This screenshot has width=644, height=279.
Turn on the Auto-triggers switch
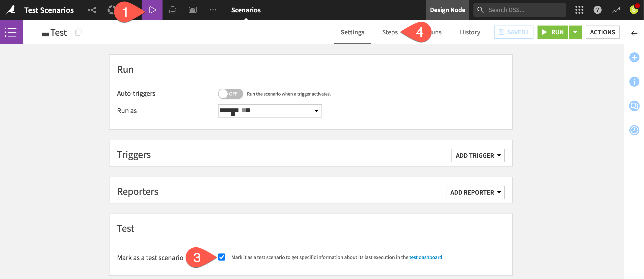tap(230, 94)
